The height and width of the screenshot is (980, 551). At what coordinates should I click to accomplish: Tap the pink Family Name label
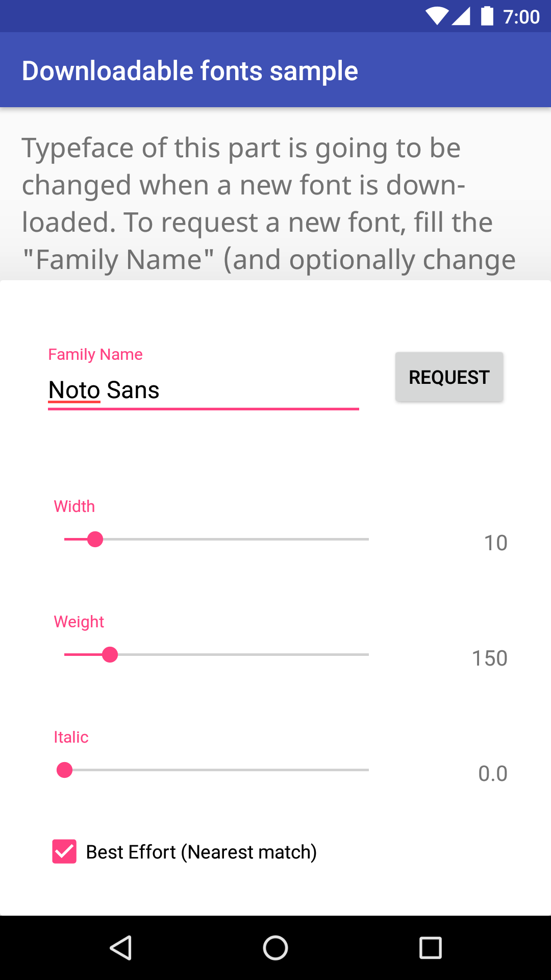[95, 354]
